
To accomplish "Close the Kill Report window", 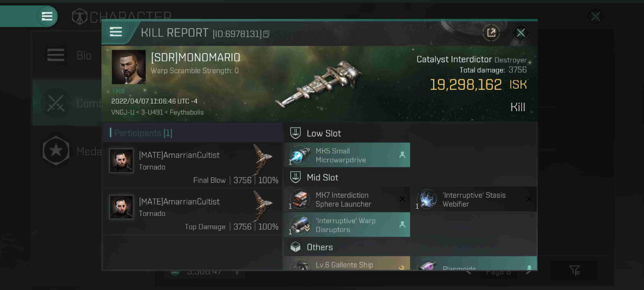I will [x=521, y=32].
